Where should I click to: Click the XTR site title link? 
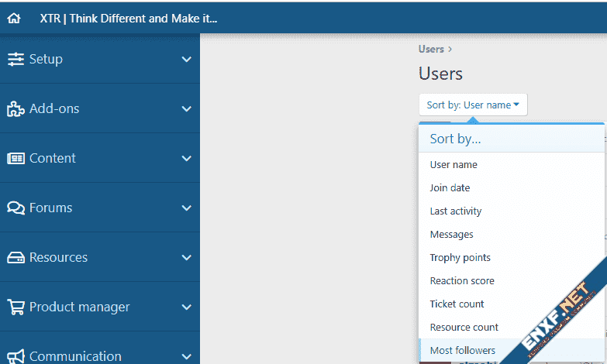pos(128,19)
